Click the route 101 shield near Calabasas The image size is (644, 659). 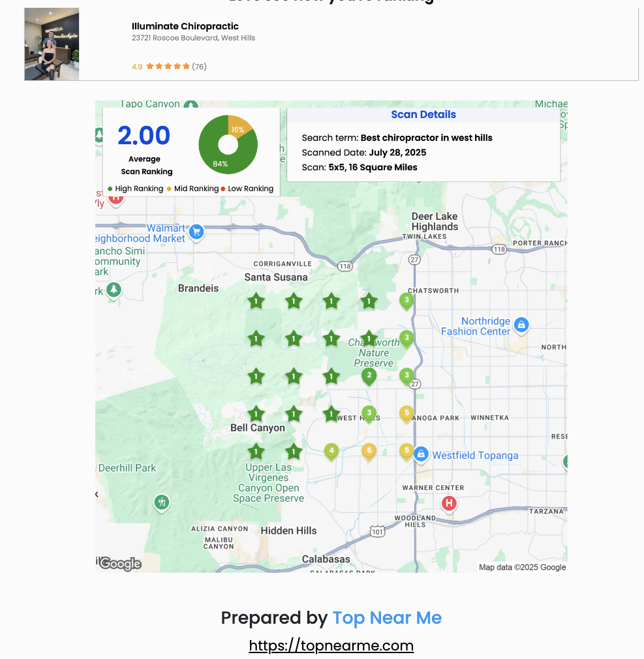[x=378, y=532]
